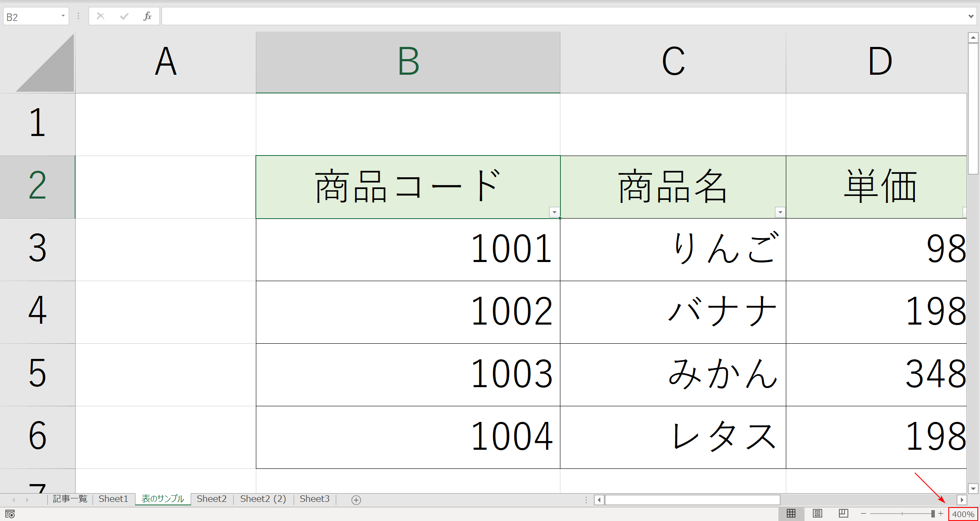Click the Zoom Out minus icon
This screenshot has height=521, width=980.
tap(864, 513)
